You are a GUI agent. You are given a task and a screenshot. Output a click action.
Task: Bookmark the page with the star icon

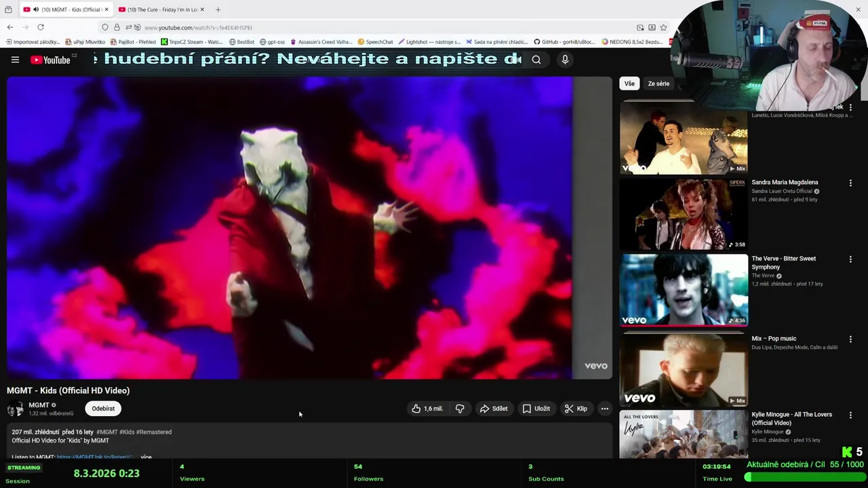click(663, 27)
